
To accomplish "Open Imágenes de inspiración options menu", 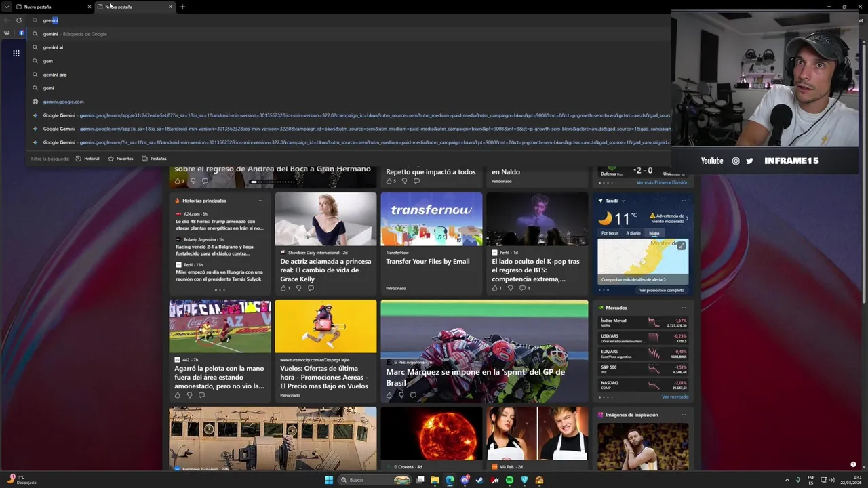I will tap(684, 415).
